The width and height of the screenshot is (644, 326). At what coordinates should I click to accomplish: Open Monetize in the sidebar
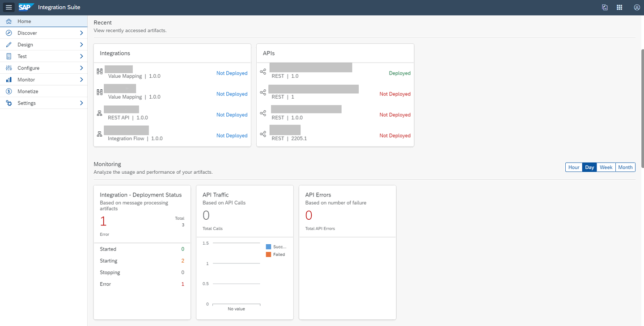[44, 91]
